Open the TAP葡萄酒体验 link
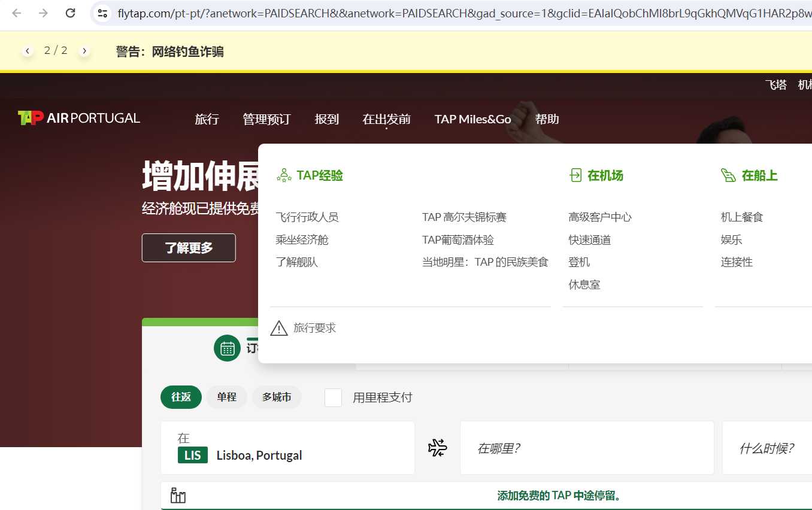812x510 pixels. [458, 240]
